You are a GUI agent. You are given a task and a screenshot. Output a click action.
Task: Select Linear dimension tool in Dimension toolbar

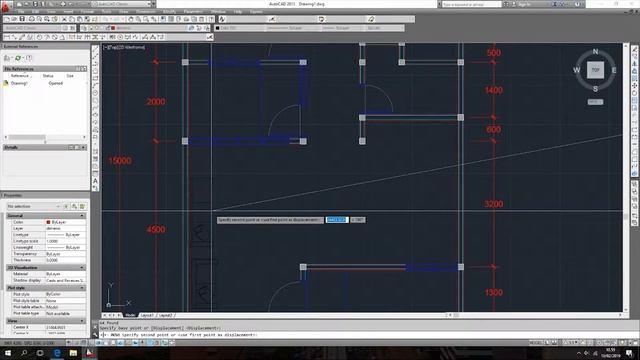(7, 37)
